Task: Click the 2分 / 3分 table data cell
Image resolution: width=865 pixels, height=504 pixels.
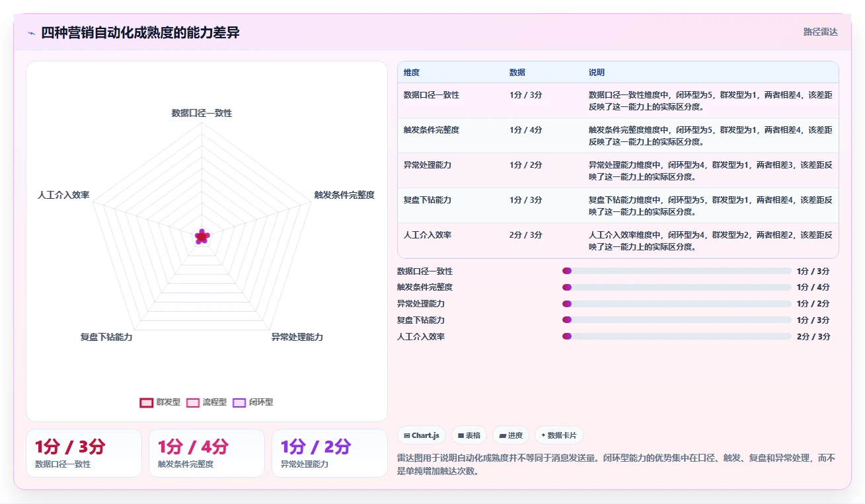Action: 526,235
